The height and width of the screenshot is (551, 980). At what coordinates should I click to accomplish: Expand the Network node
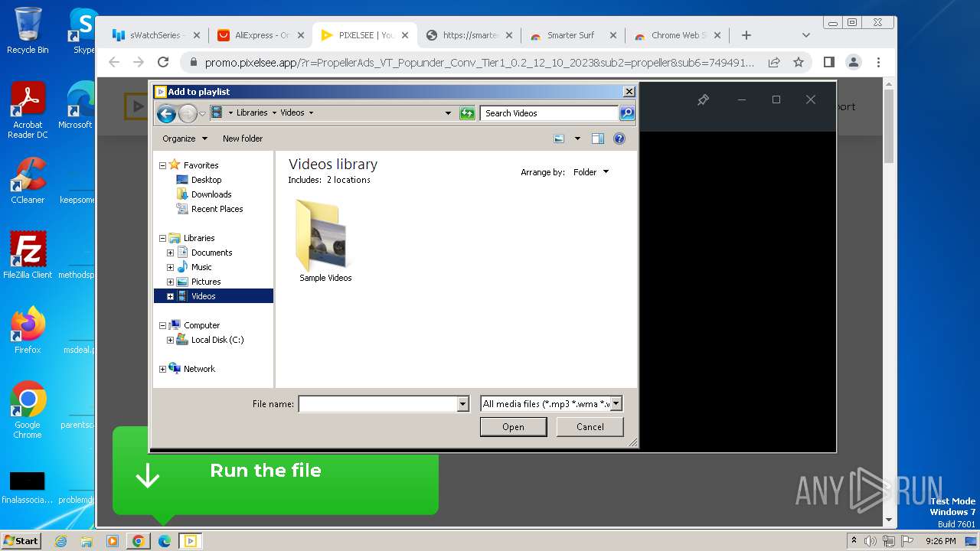(162, 369)
